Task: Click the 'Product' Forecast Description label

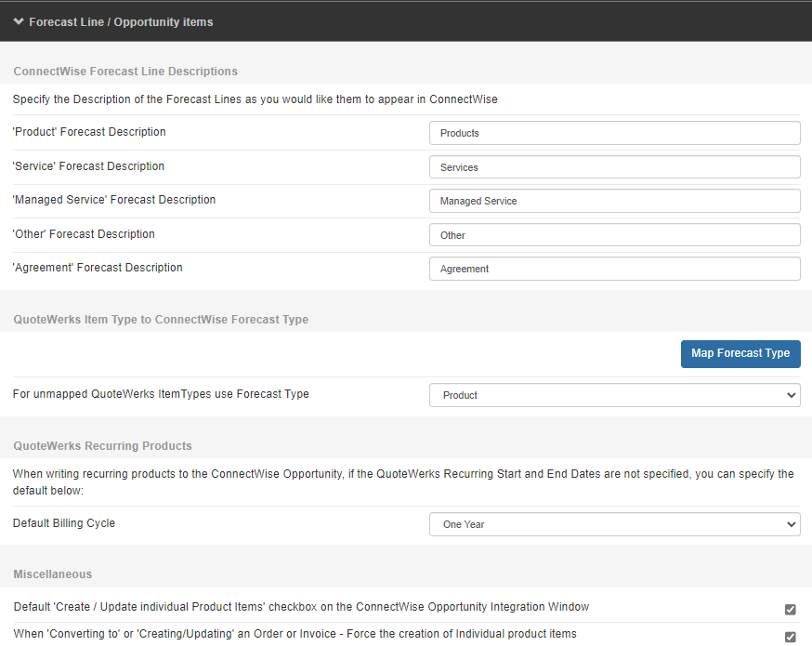Action: pos(89,132)
